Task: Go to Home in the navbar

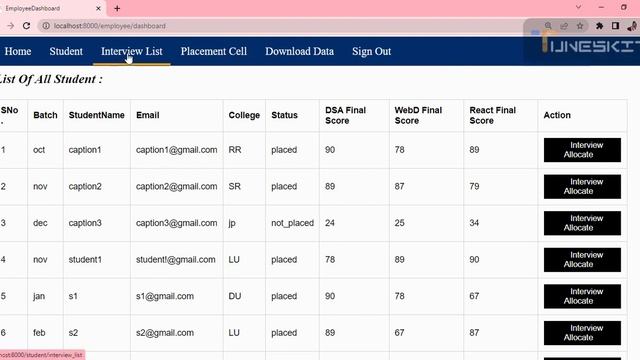Action: click(18, 51)
